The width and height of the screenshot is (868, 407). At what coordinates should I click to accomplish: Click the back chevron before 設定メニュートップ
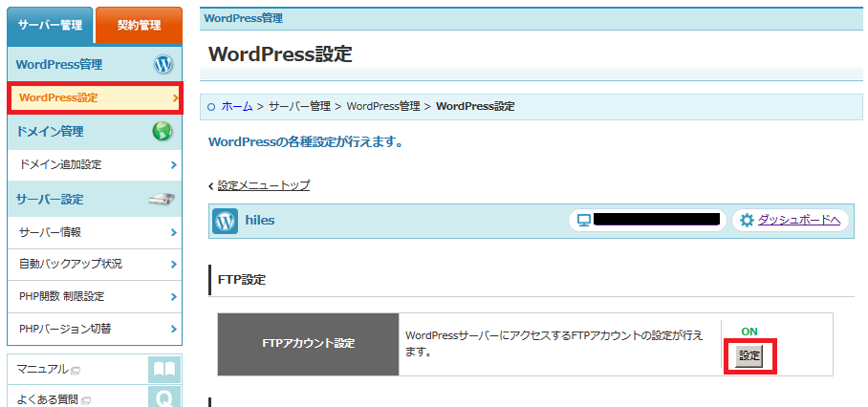[211, 186]
